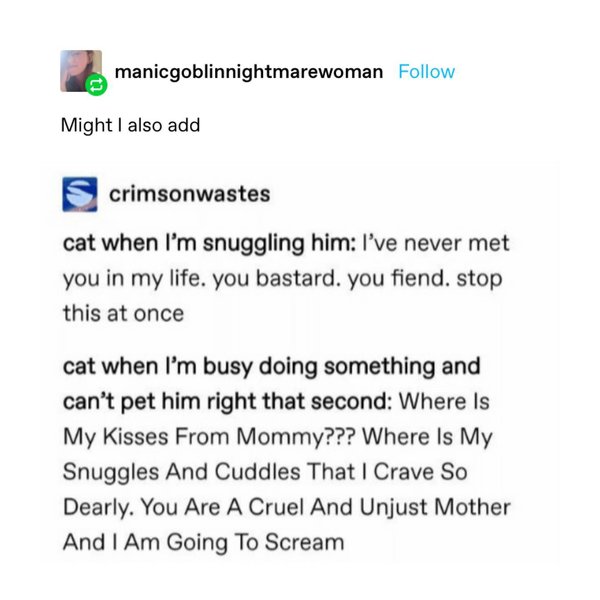Follow manicgoblinnightmarewoman with the Follow link
The height and width of the screenshot is (600, 600).
426,72
